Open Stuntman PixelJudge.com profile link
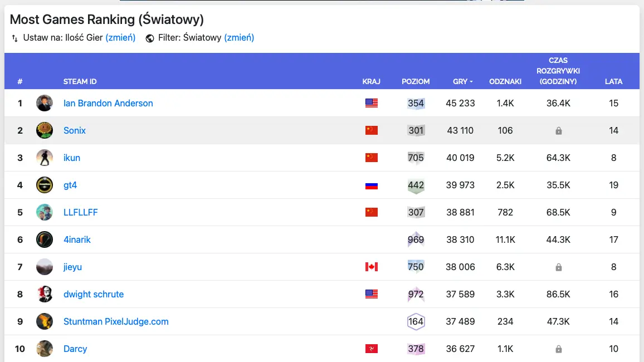This screenshot has height=362, width=644. (x=116, y=321)
